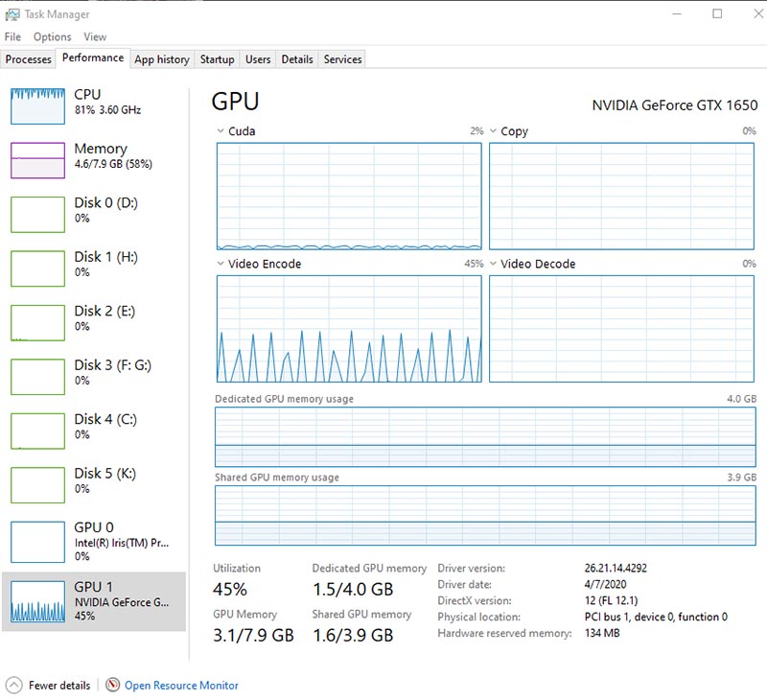The height and width of the screenshot is (700, 767).
Task: Click the Shared GPU memory usage graph
Action: click(x=485, y=515)
